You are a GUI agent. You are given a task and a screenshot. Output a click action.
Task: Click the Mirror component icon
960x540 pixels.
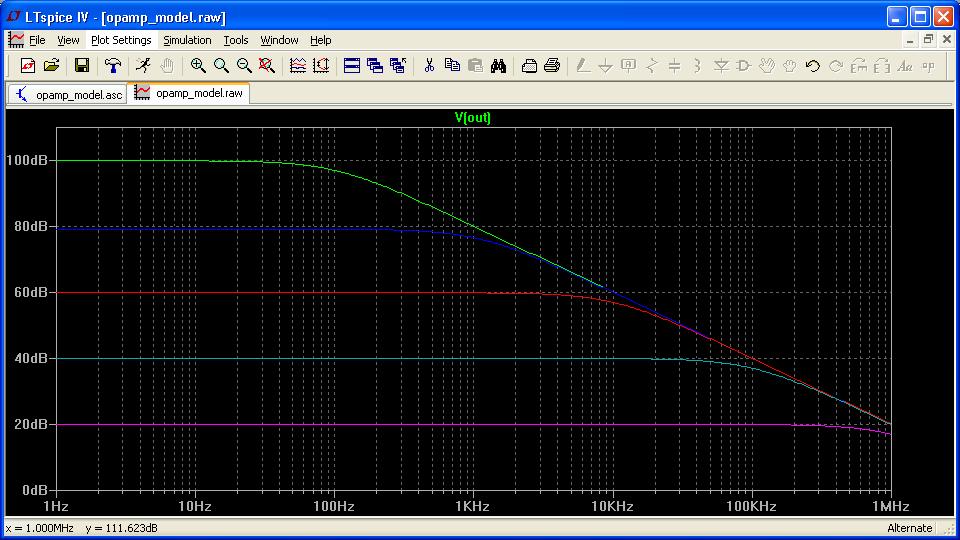[882, 66]
